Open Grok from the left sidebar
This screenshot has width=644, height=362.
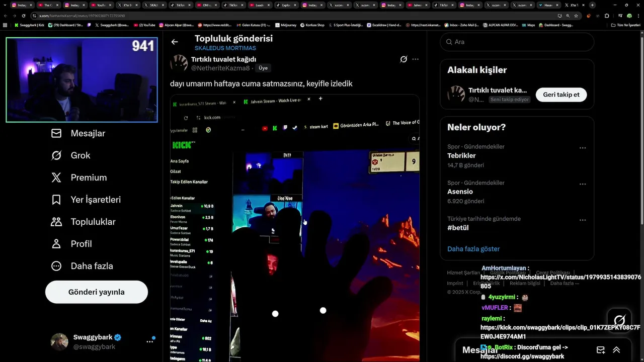[x=70, y=155]
